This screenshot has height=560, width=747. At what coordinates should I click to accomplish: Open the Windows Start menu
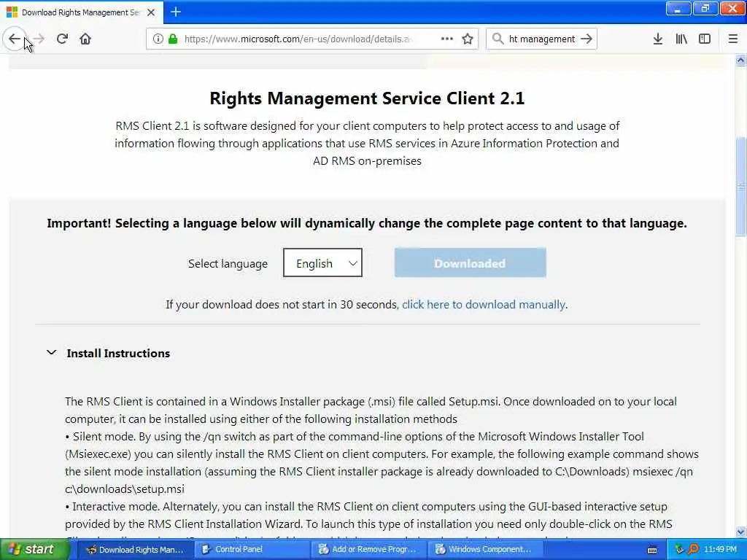pyautogui.click(x=34, y=549)
